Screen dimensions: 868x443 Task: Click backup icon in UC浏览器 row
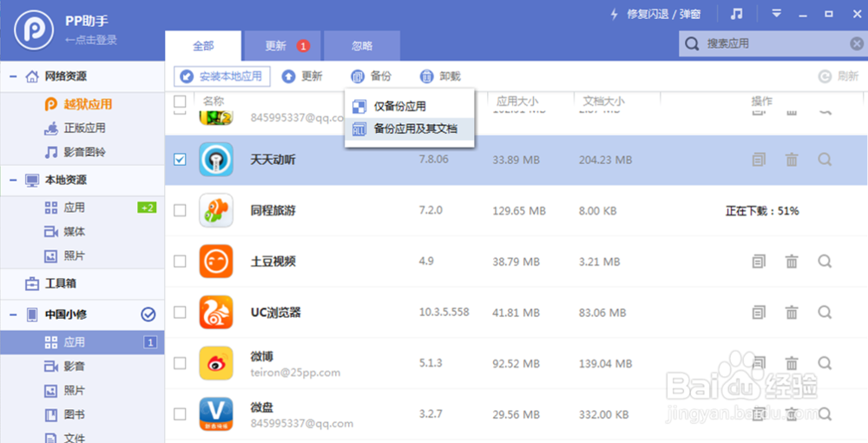(759, 313)
